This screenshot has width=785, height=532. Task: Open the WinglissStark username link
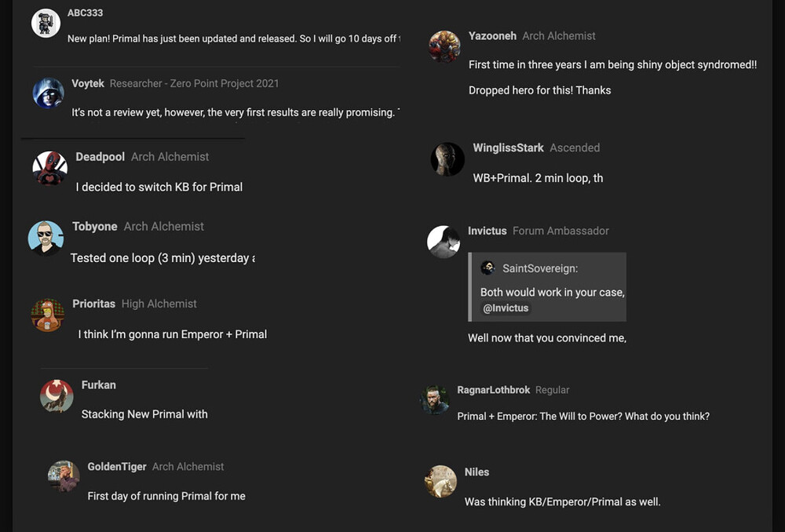[x=508, y=148]
